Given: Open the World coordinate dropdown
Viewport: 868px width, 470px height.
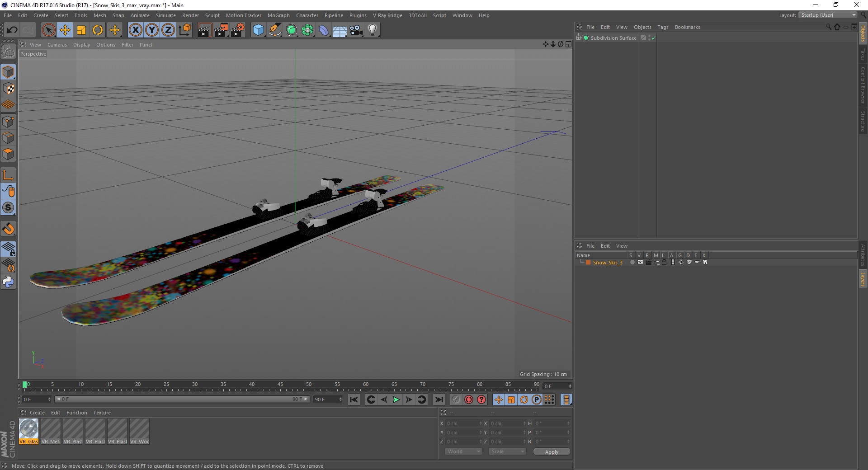Looking at the screenshot, I should 463,451.
